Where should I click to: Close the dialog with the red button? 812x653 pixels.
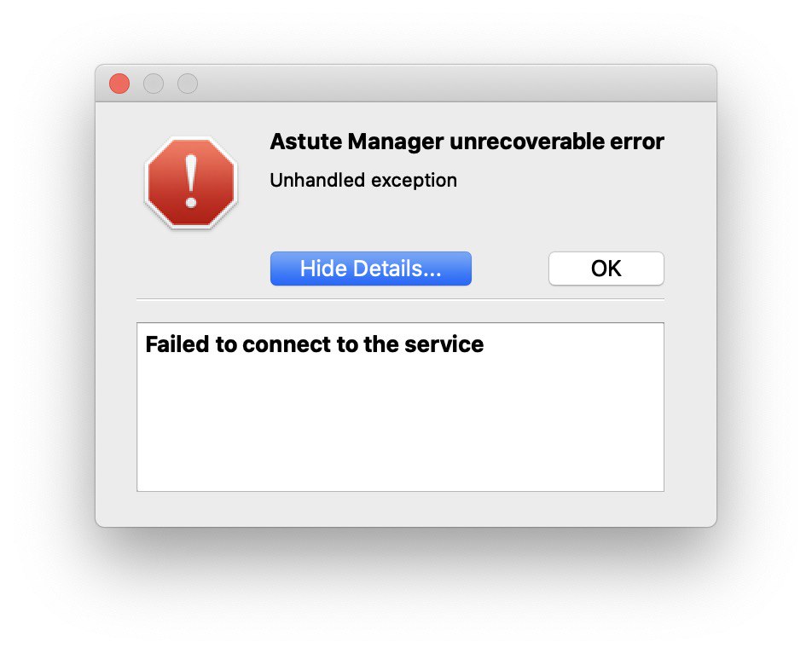(119, 84)
